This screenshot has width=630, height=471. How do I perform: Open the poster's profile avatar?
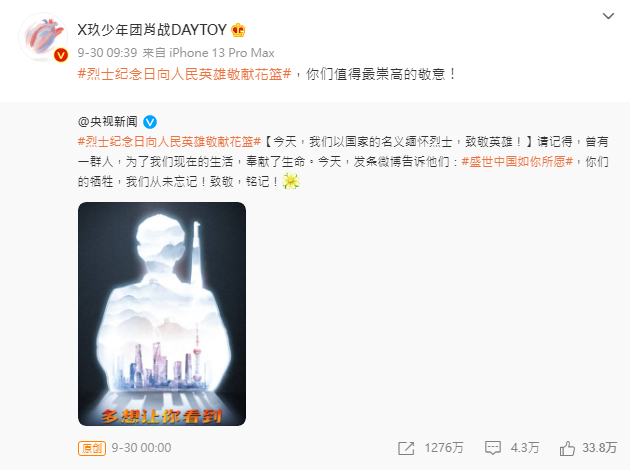(x=43, y=37)
